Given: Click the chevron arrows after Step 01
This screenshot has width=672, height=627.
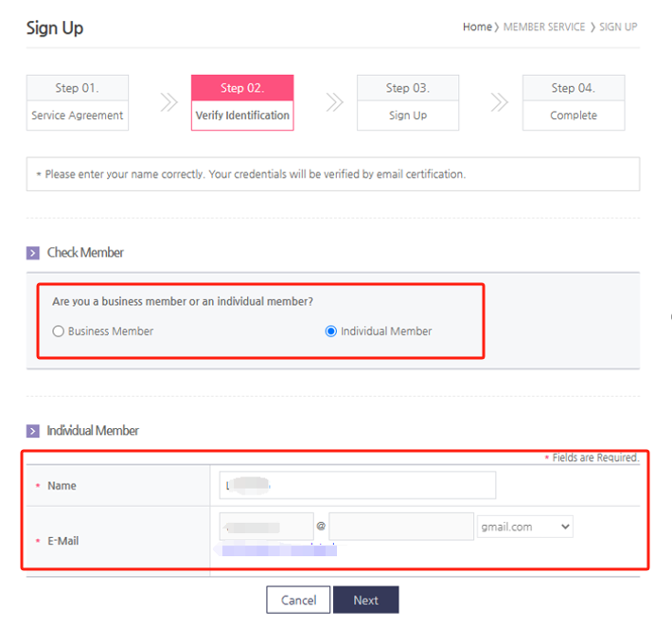Looking at the screenshot, I should pyautogui.click(x=169, y=102).
